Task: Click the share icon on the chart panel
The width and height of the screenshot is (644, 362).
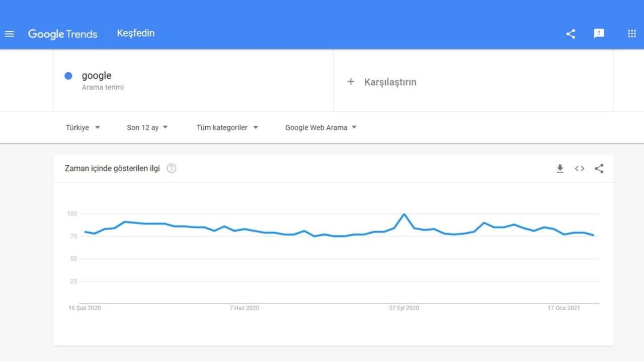Action: [x=599, y=169]
